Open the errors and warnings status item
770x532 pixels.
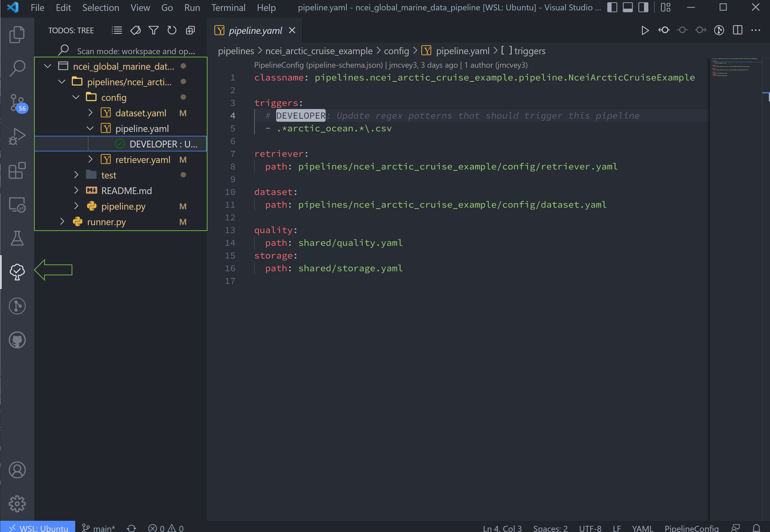tap(166, 528)
